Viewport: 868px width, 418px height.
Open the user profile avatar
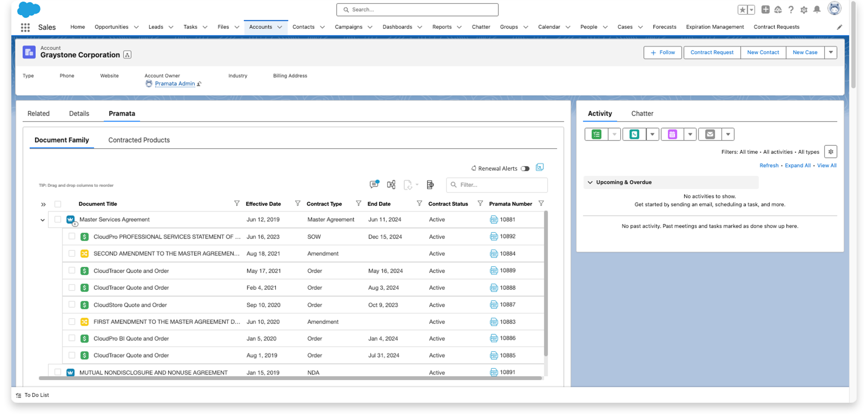834,8
